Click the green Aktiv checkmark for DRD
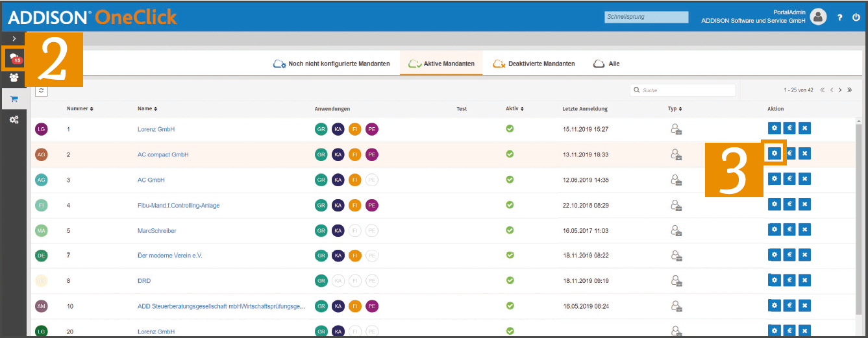This screenshot has width=868, height=338. (510, 280)
